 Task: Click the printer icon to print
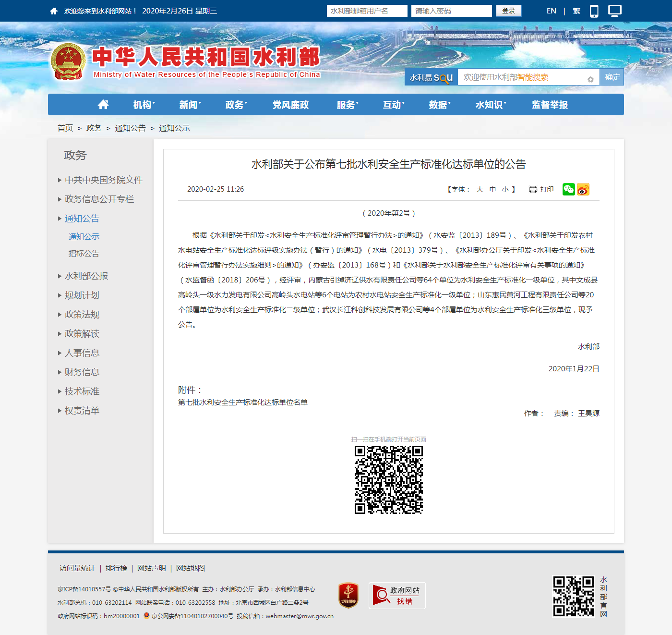click(533, 189)
